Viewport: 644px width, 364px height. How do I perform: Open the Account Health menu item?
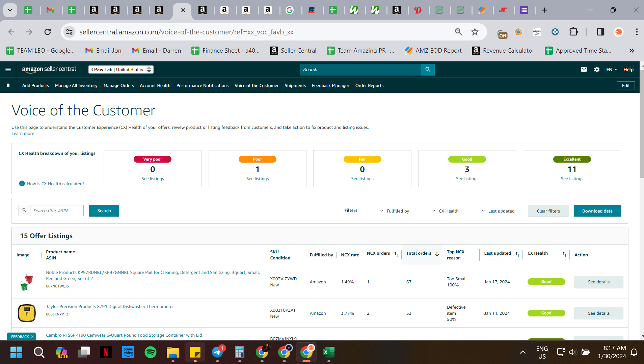[155, 85]
